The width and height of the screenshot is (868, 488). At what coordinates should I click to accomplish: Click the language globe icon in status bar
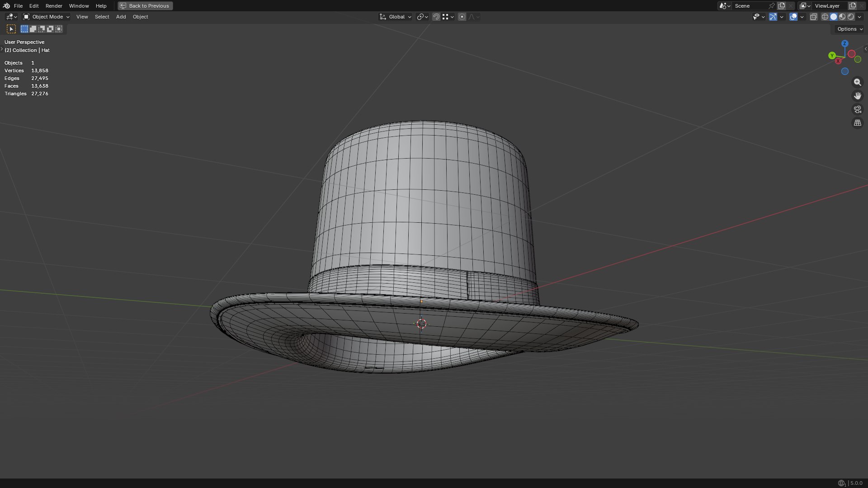coord(841,483)
